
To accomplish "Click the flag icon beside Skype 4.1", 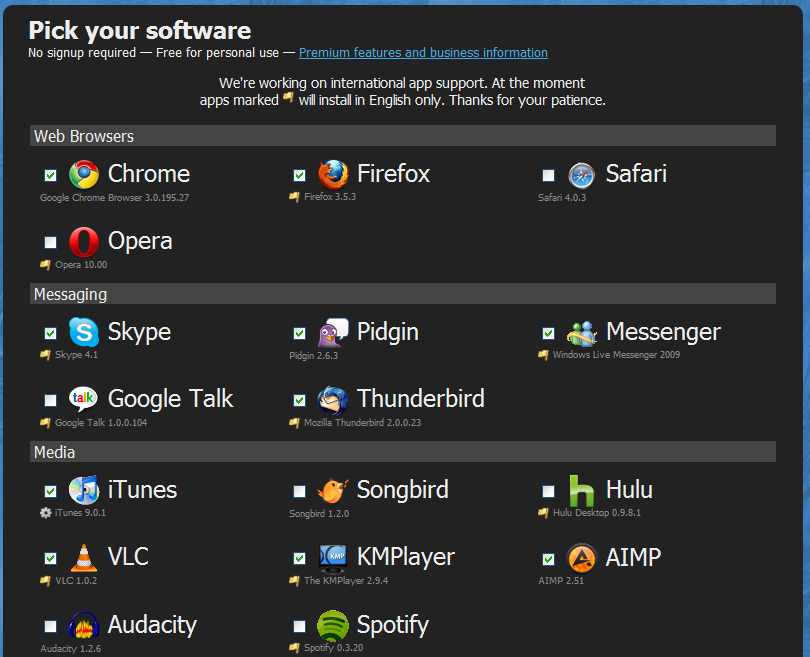I will coord(45,355).
